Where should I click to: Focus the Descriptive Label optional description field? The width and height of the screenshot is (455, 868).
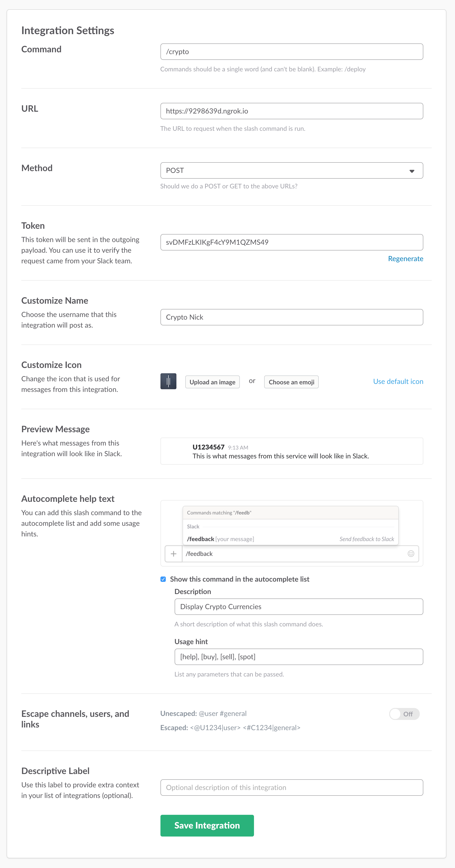291,788
